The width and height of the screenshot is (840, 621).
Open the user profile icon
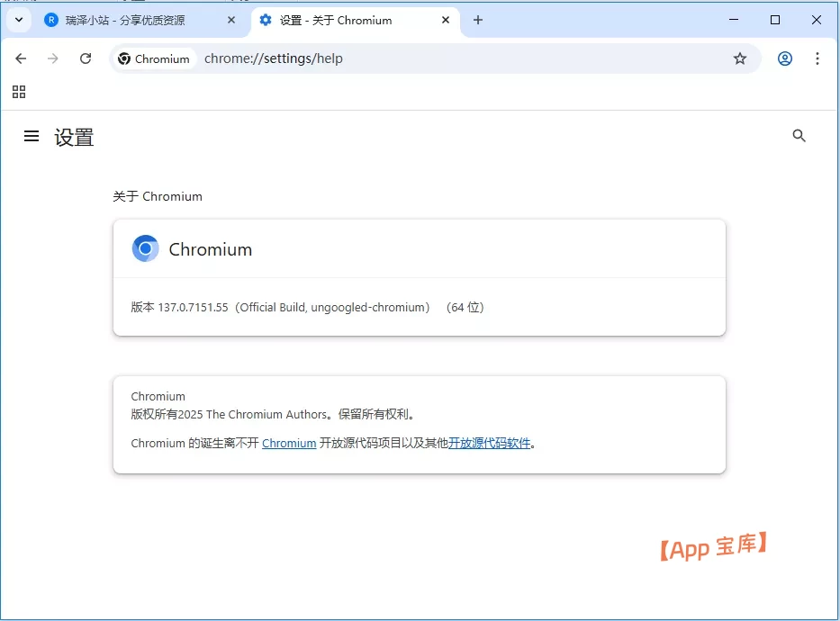(785, 58)
